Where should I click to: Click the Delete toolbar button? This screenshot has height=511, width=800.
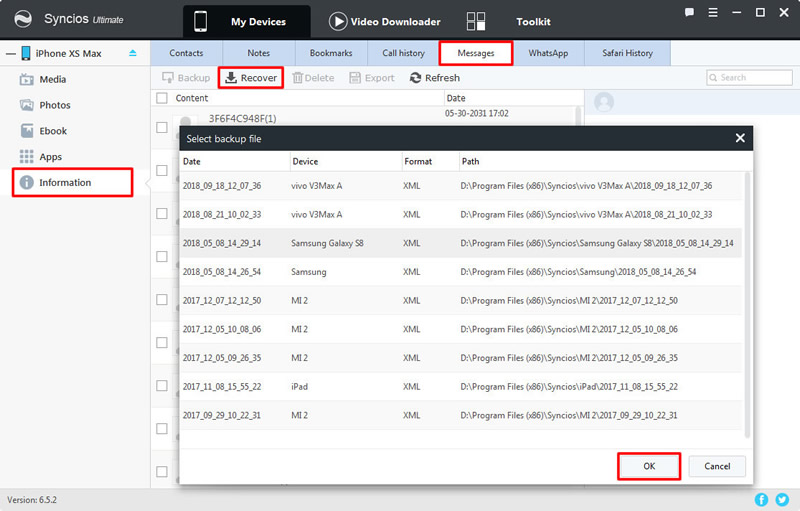[x=313, y=78]
